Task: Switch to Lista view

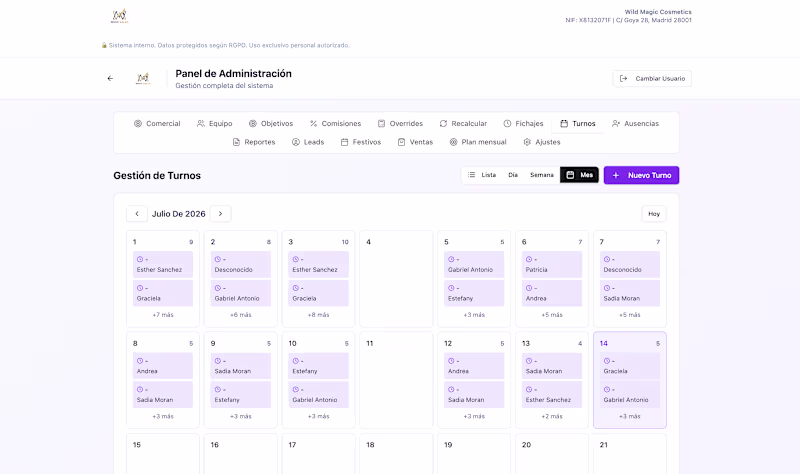Action: coord(482,175)
